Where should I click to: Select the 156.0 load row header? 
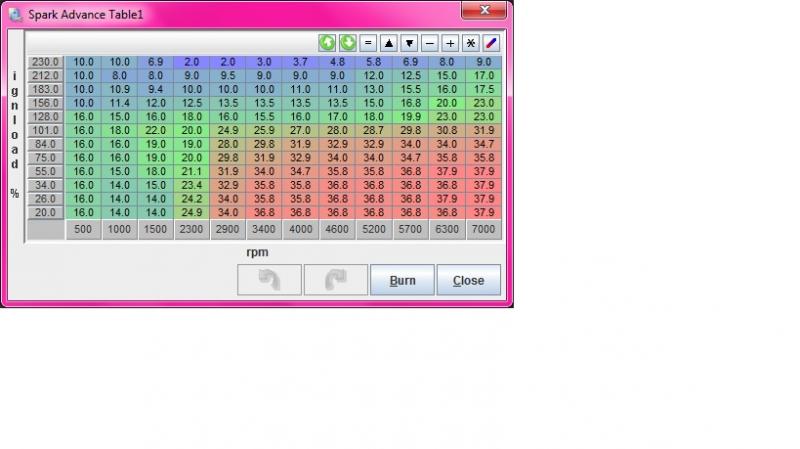click(x=45, y=103)
